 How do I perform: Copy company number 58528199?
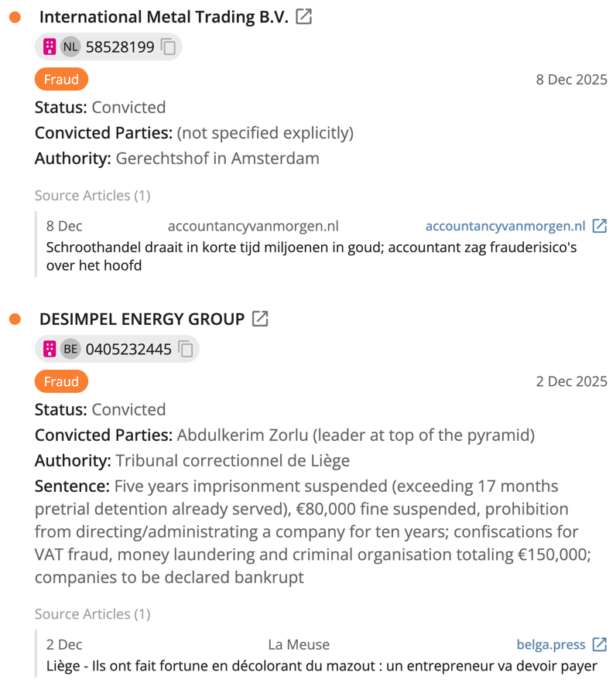click(169, 47)
